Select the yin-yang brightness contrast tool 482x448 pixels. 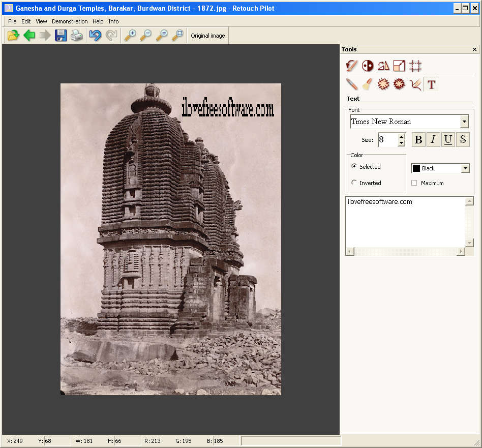click(368, 66)
